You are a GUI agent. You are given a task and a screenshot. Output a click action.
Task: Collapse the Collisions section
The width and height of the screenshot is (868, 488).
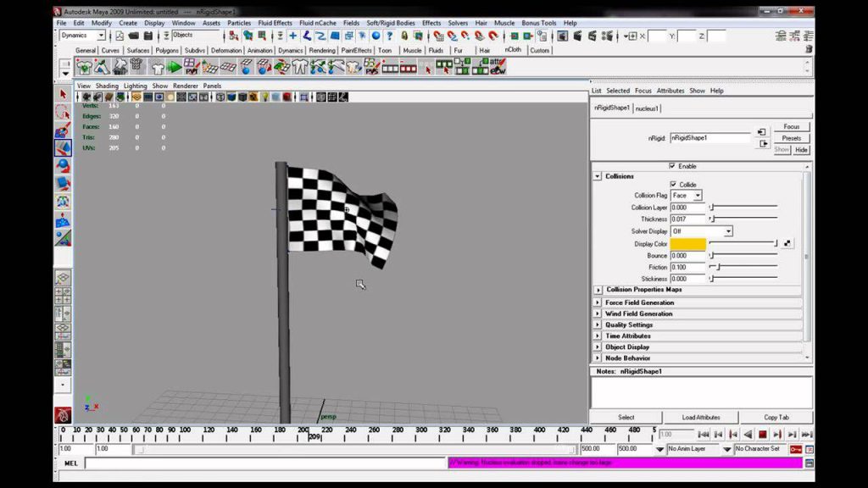[x=598, y=176]
